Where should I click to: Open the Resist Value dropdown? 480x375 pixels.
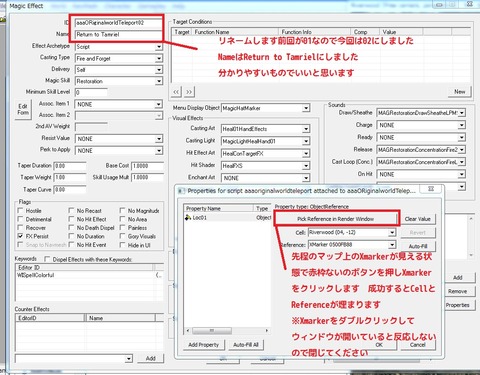[159, 139]
